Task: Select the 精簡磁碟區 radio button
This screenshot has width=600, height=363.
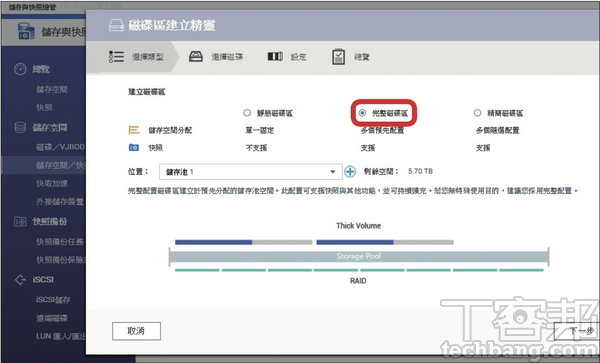Action: (x=477, y=113)
